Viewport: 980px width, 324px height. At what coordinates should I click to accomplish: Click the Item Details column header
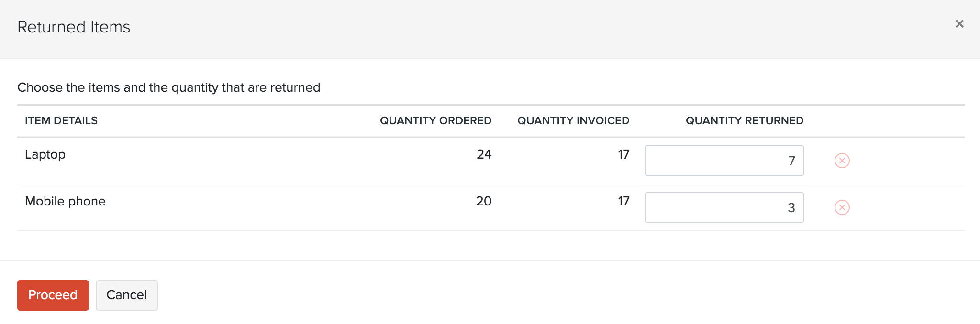tap(61, 120)
